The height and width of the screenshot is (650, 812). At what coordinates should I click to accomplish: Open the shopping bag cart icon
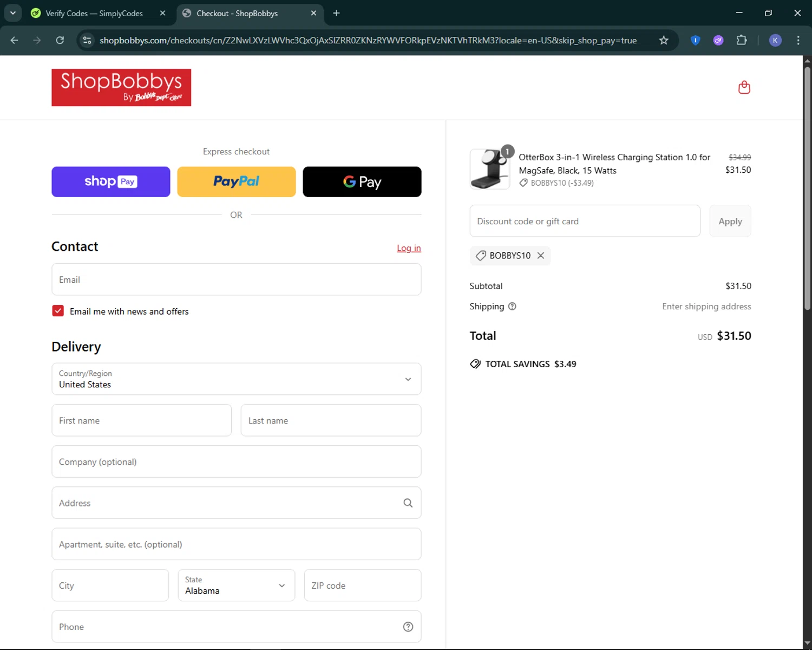pos(744,87)
